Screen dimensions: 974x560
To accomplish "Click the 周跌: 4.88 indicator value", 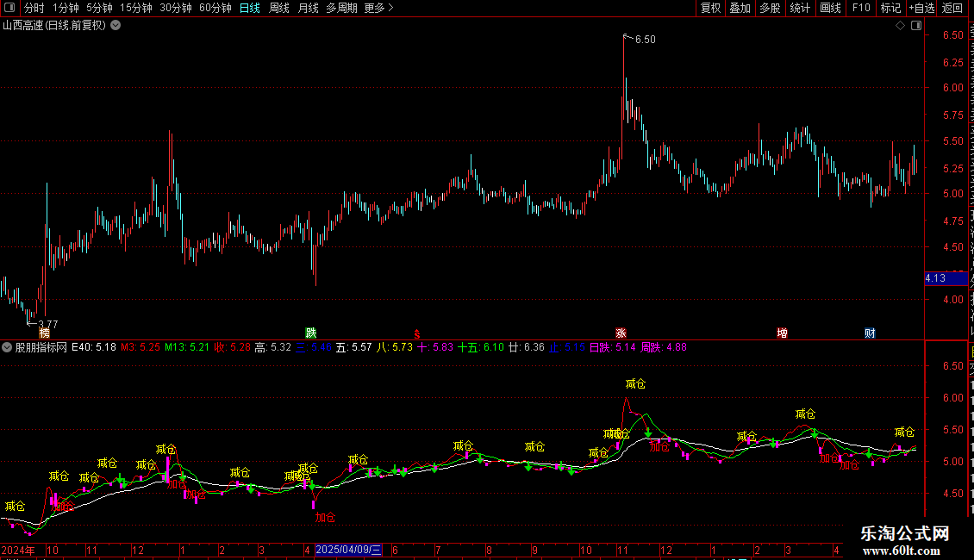I will click(664, 348).
